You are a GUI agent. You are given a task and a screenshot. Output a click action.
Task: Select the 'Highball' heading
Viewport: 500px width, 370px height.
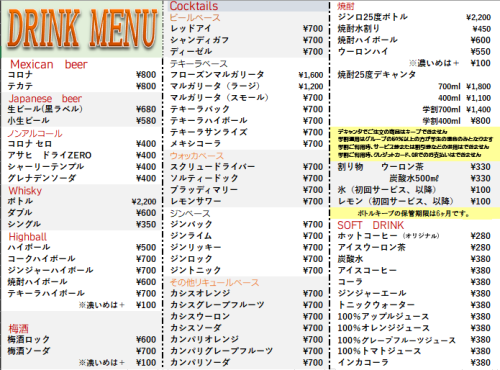click(x=28, y=237)
